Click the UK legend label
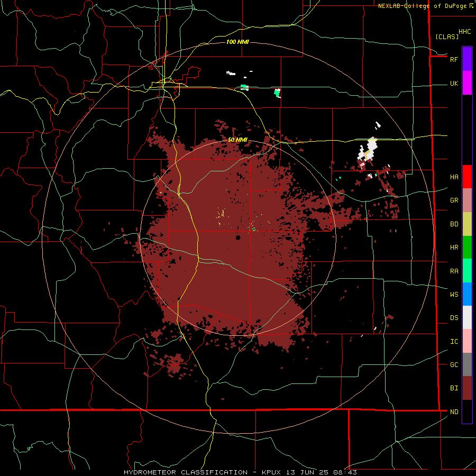Screen dimensions: 476x476 coord(454,83)
